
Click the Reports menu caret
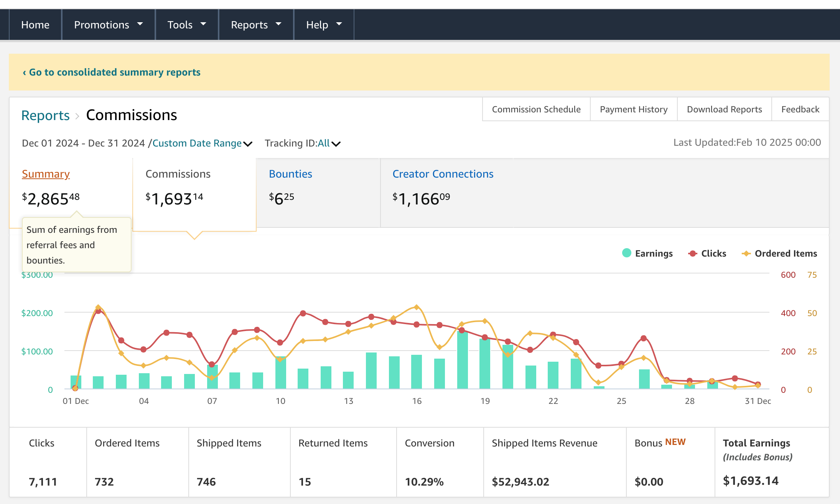[x=278, y=24]
